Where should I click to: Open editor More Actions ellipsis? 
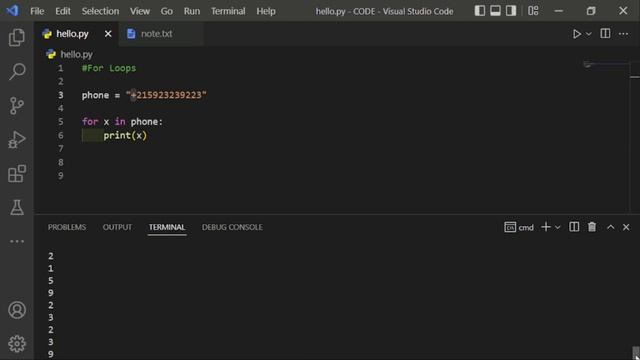(623, 34)
